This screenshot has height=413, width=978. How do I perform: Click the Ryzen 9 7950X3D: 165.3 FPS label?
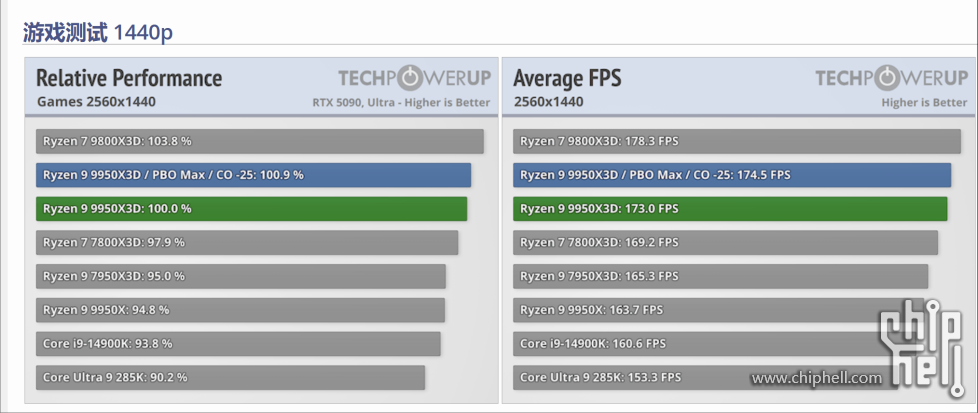click(599, 276)
